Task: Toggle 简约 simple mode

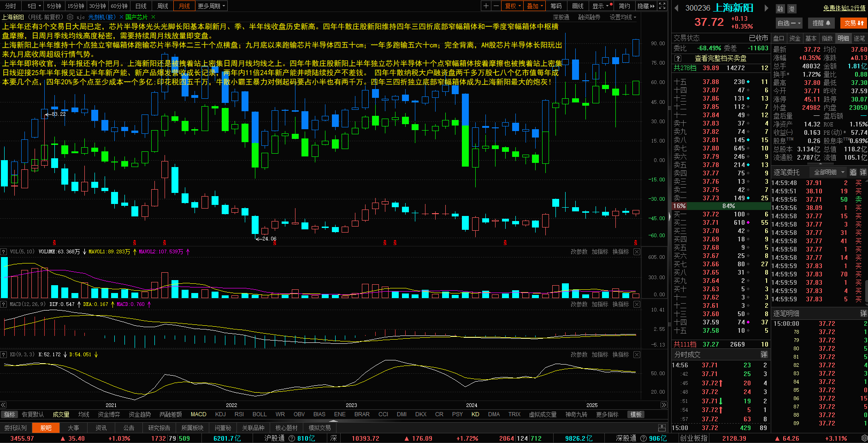Action: point(625,6)
